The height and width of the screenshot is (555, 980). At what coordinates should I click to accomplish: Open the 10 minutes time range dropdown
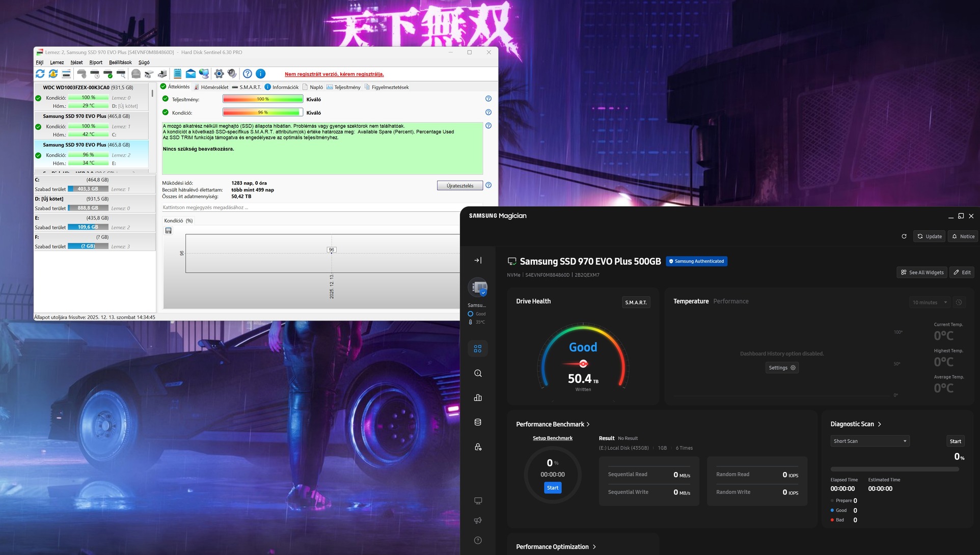point(930,302)
